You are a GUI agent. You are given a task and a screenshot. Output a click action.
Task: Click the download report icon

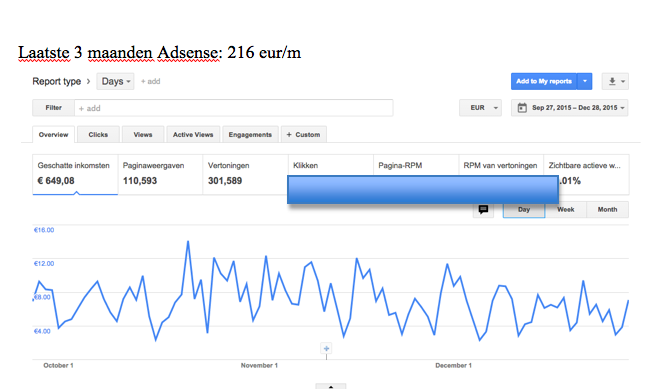click(612, 81)
